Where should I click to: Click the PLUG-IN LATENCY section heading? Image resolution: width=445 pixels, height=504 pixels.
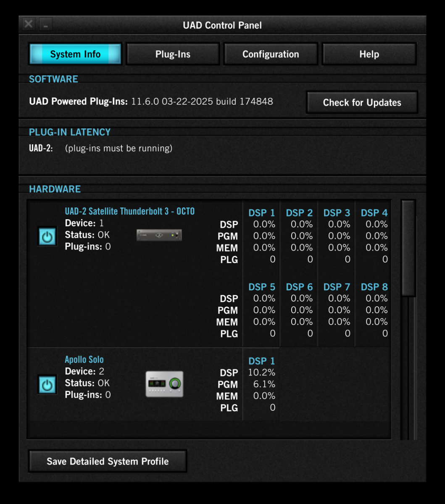pyautogui.click(x=70, y=132)
